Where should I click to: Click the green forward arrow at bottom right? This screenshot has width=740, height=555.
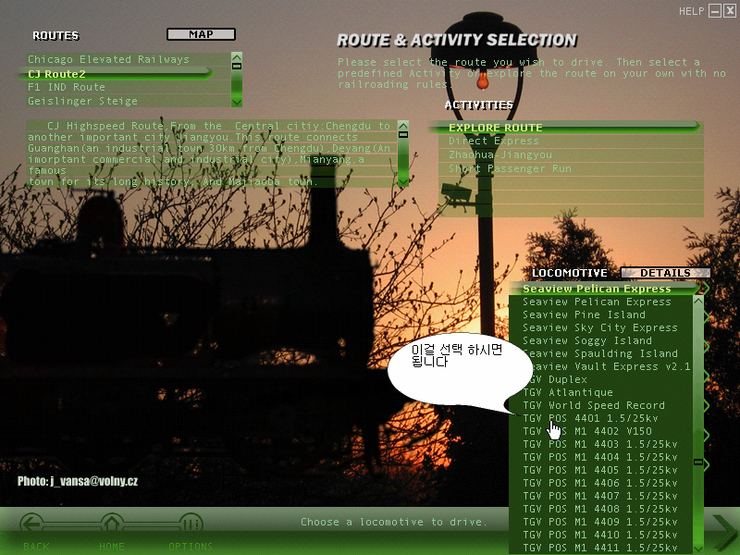click(723, 531)
